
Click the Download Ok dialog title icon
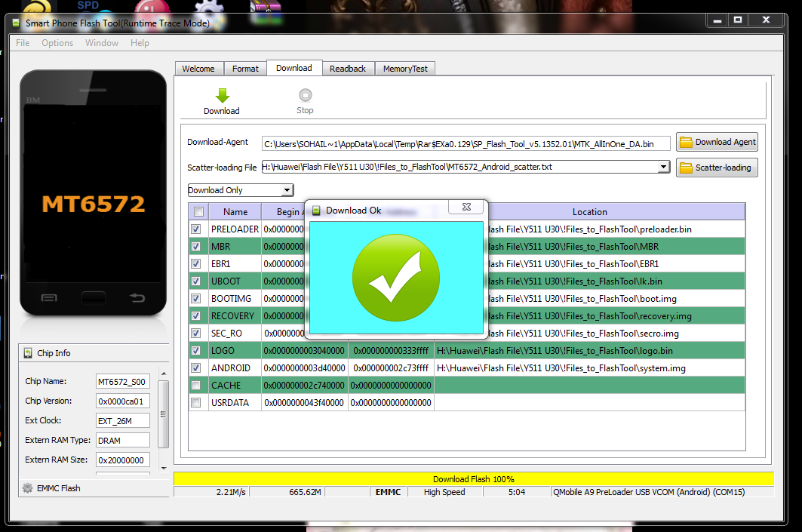(316, 211)
